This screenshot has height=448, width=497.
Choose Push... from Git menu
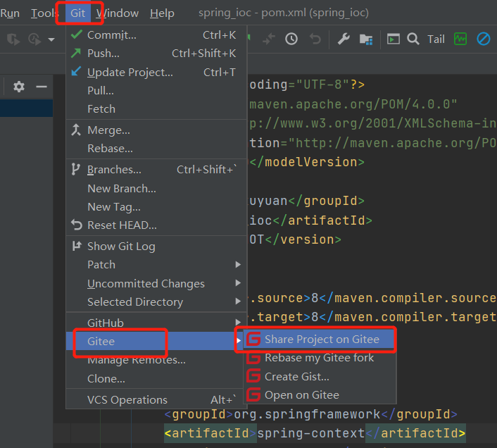156,54
